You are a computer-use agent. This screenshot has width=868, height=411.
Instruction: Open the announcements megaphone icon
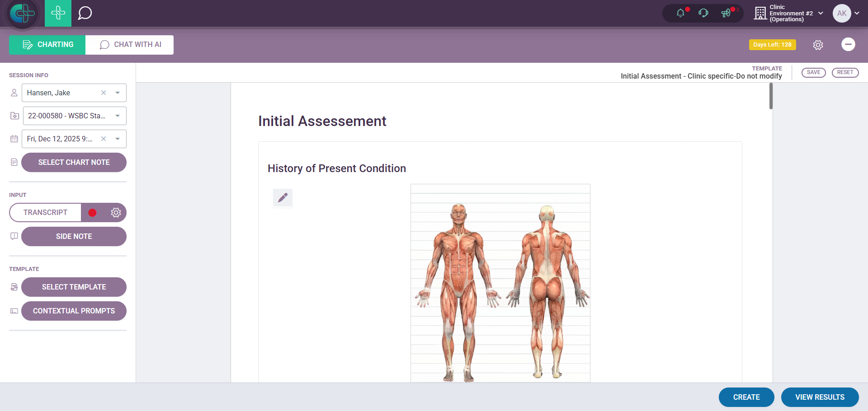point(726,13)
